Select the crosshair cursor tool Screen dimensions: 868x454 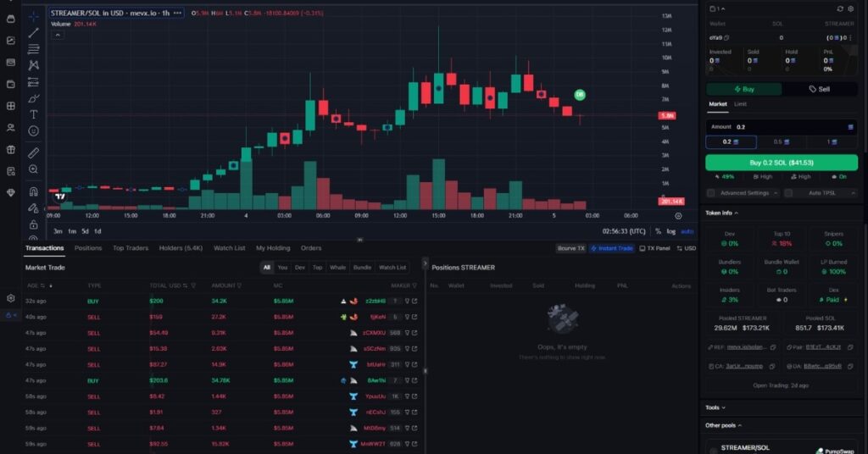[33, 16]
